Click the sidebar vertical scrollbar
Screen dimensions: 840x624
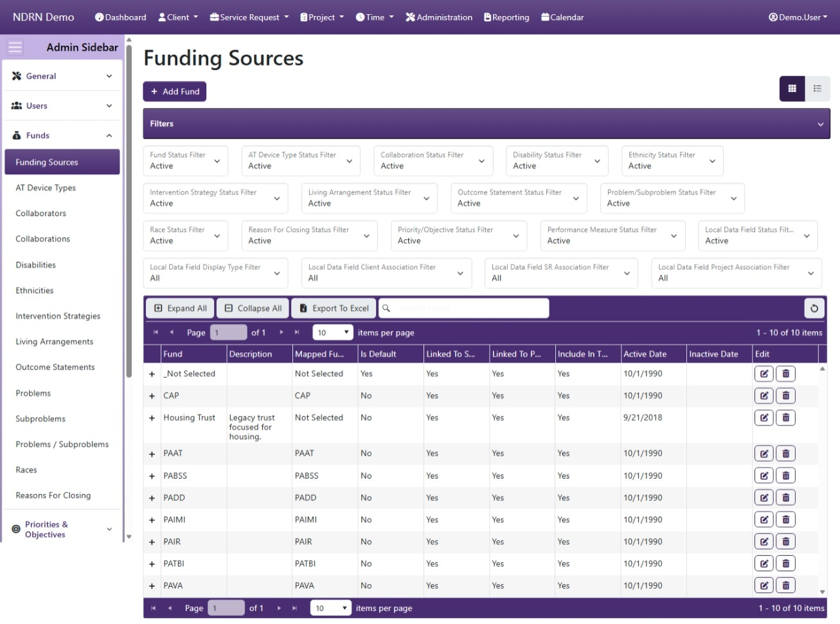[x=129, y=212]
